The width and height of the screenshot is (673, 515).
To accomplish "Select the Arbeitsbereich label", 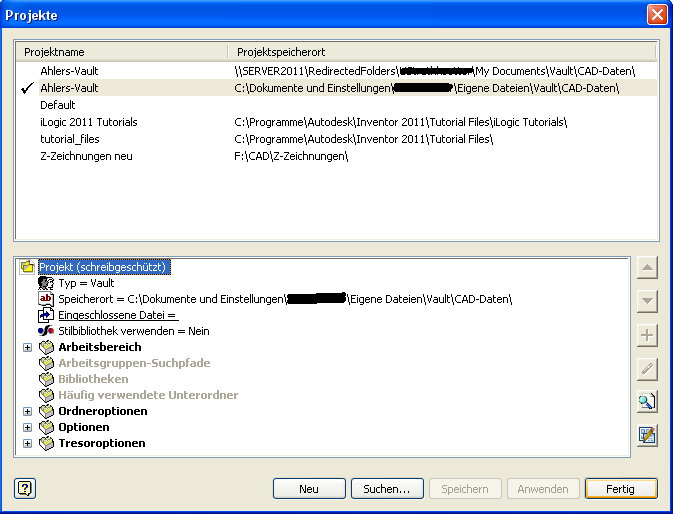I will (100, 347).
